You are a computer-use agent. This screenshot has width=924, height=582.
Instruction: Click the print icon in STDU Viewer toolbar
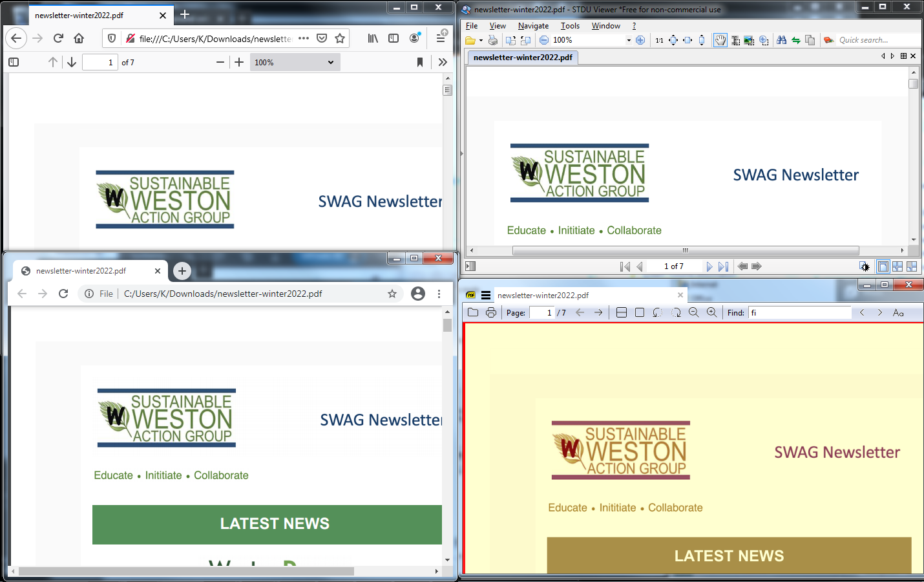click(x=493, y=40)
